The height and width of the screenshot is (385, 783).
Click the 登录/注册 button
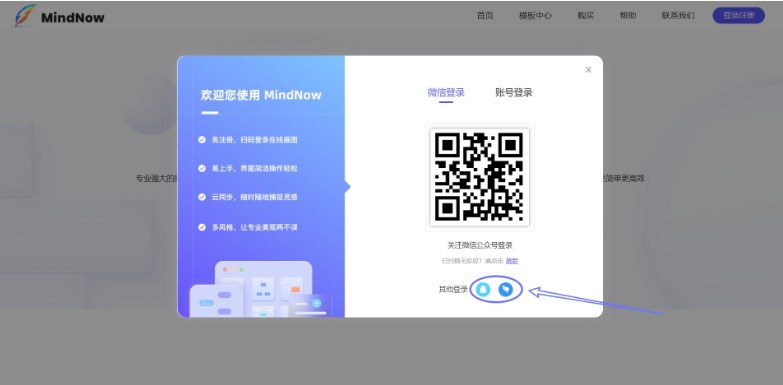click(x=739, y=15)
